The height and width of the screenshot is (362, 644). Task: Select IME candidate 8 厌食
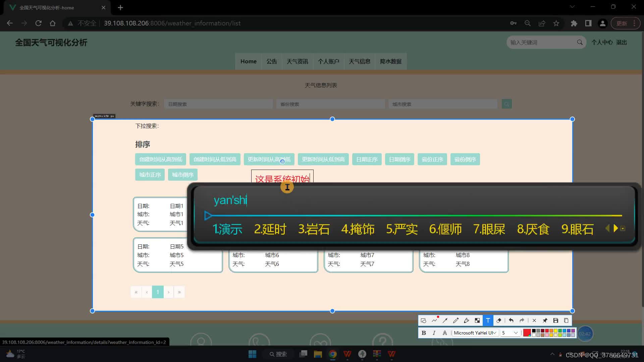pos(533,229)
